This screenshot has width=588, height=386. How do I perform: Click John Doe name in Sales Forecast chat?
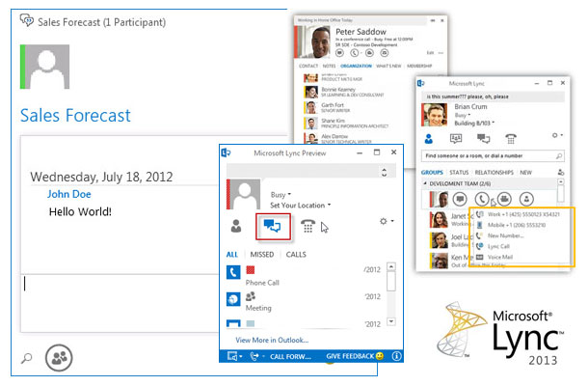coord(69,194)
